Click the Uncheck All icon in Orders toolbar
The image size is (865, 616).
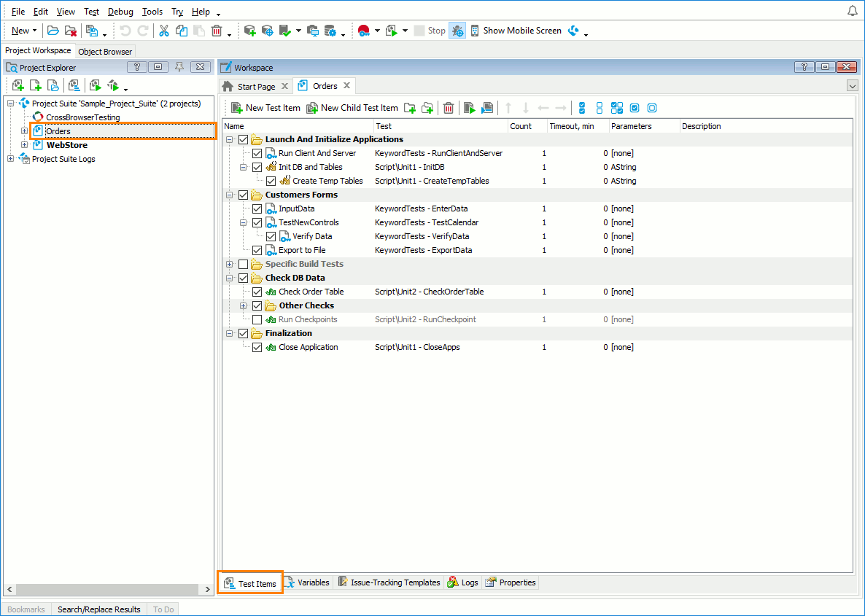(600, 108)
